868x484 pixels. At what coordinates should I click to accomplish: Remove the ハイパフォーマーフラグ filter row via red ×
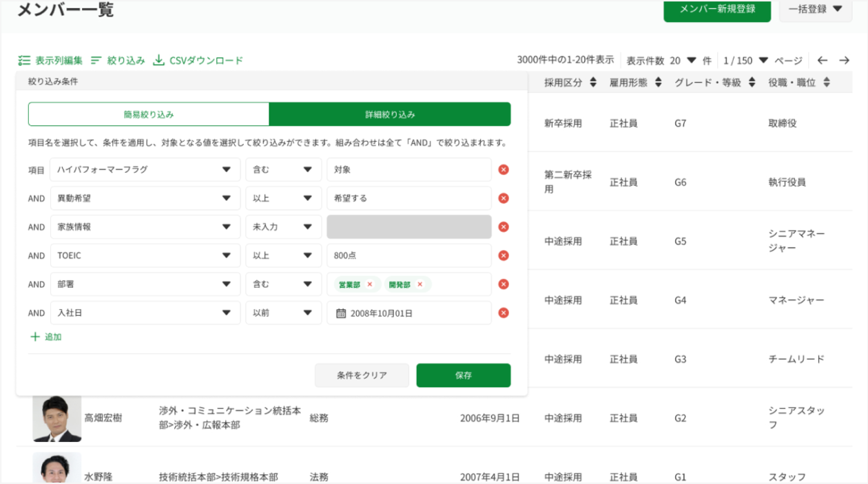click(x=503, y=169)
